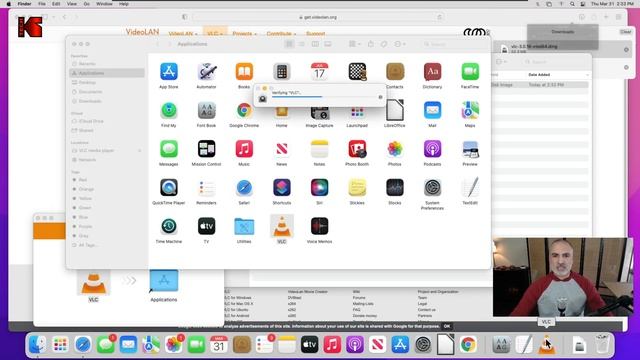The width and height of the screenshot is (640, 360).
Task: Open the File menu in menu bar
Action: tap(42, 4)
